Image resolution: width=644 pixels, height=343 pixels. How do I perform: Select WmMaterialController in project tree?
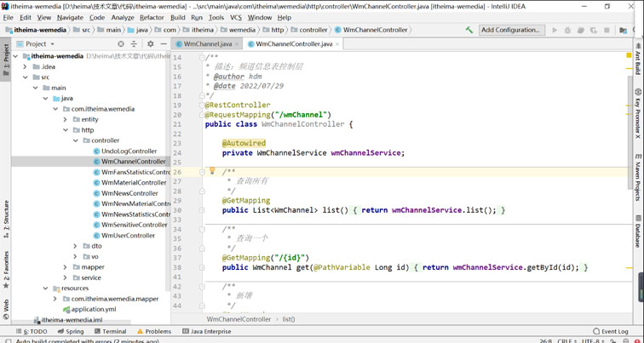pyautogui.click(x=134, y=183)
